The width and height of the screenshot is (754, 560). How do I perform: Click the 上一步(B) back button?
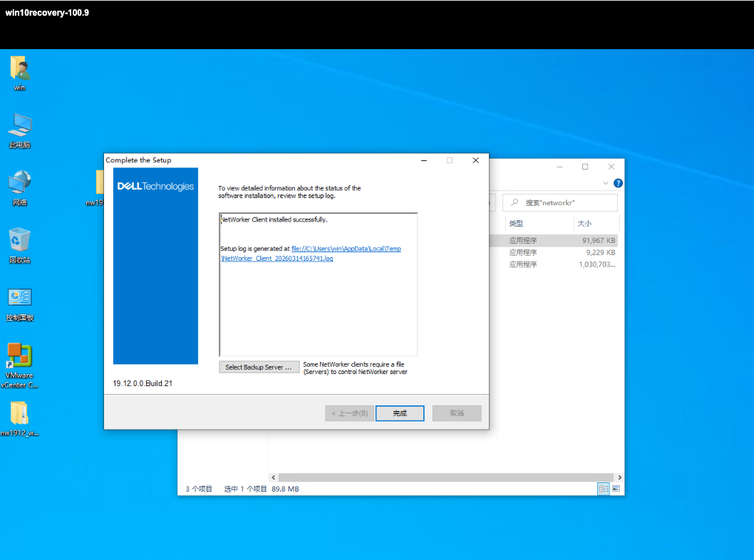pyautogui.click(x=350, y=413)
